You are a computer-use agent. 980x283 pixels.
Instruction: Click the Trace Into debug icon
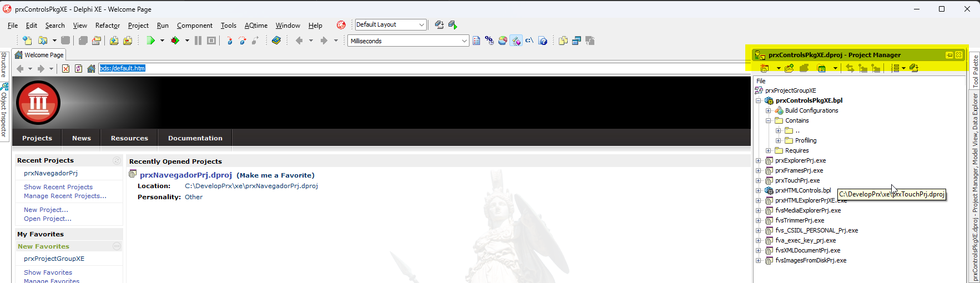230,41
